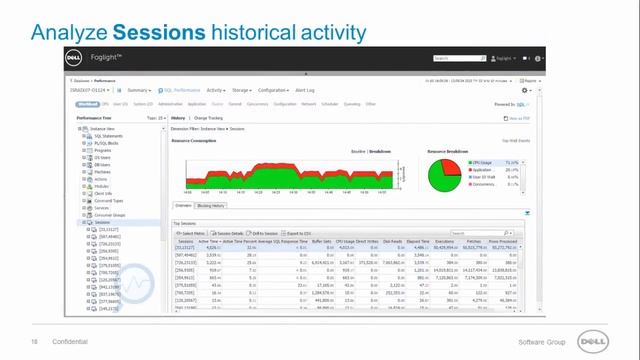Click the collapse arrows icon above Top Sessions

[527, 213]
